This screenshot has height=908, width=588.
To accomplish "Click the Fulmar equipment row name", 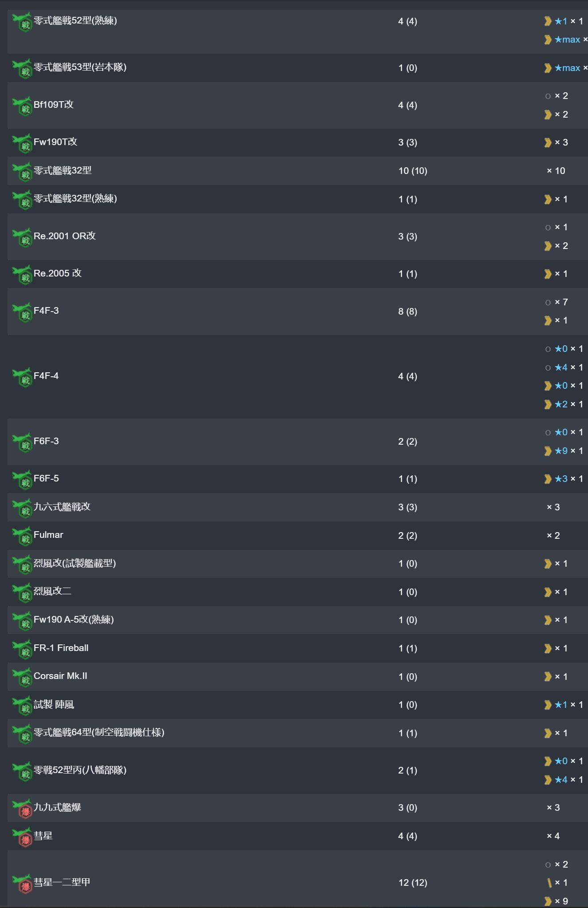I will 48,535.
